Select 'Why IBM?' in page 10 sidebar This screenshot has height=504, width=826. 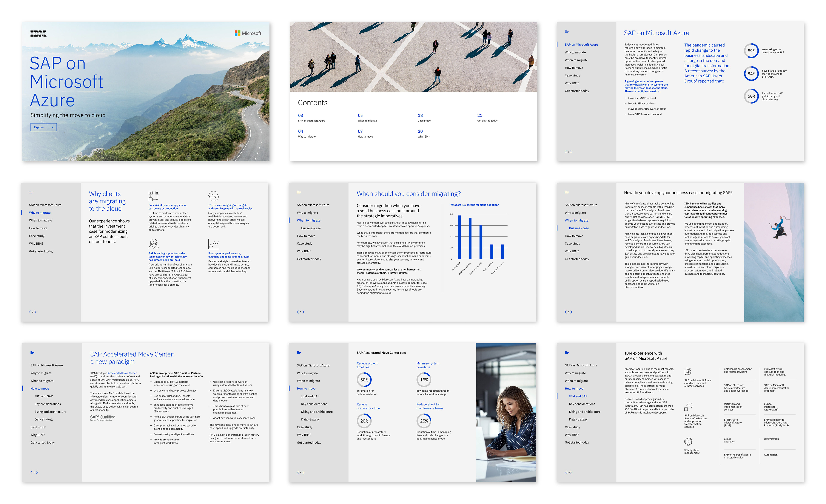click(572, 435)
